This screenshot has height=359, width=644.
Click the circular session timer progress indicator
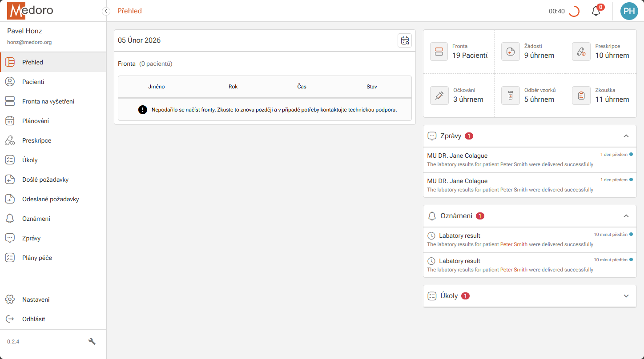tap(574, 11)
